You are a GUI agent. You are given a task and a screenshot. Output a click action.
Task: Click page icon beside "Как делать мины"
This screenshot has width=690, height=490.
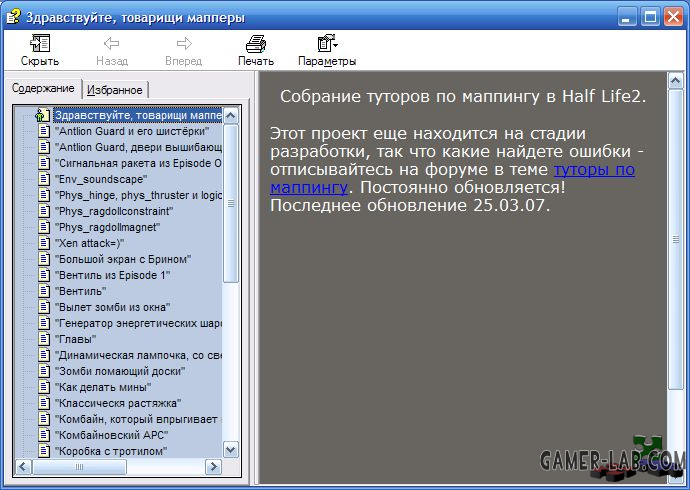(44, 387)
